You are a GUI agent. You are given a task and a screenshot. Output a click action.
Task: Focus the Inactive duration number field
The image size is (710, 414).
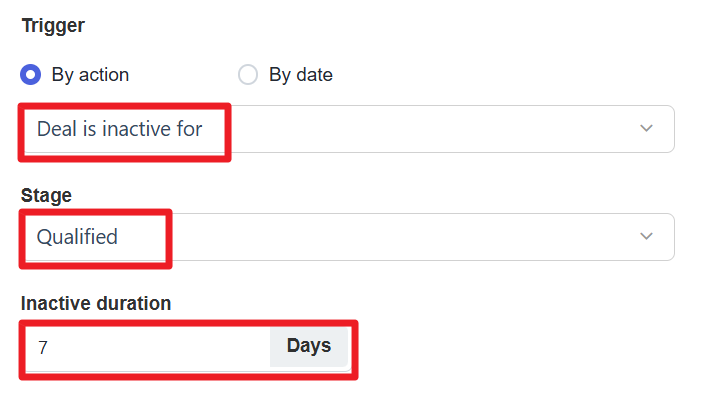tap(150, 347)
